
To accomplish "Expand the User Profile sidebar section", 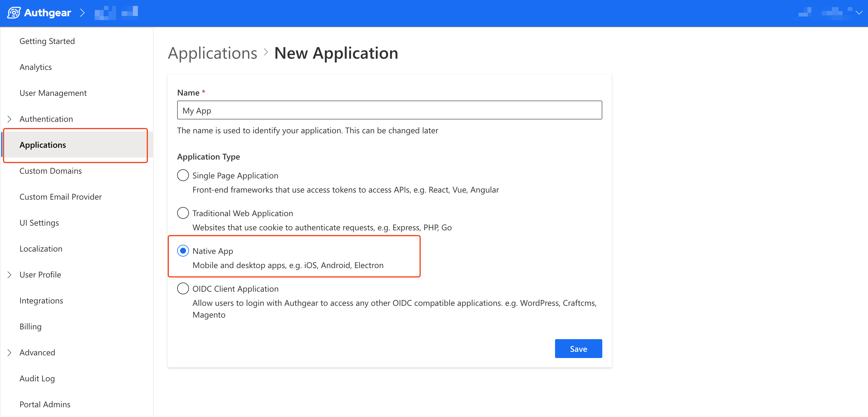I will pos(9,275).
